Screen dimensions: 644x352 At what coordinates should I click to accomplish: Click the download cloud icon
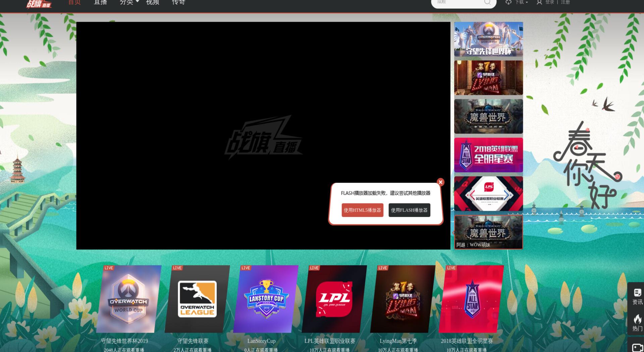coord(508,2)
